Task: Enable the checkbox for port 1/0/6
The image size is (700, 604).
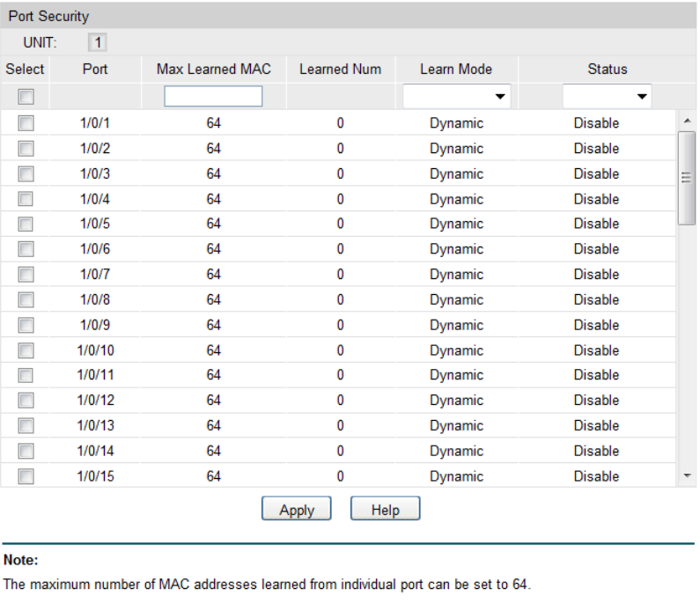Action: (x=26, y=249)
